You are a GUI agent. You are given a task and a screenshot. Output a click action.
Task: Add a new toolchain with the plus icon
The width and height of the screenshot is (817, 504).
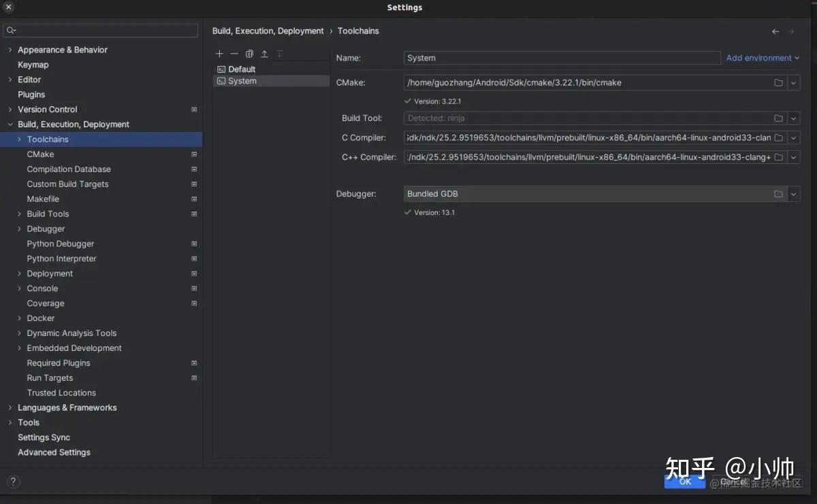(x=219, y=53)
